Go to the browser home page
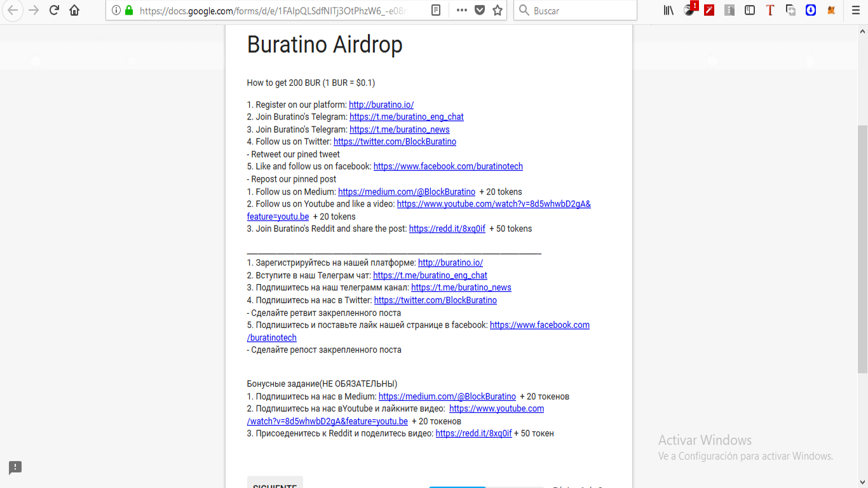The image size is (868, 488). pyautogui.click(x=74, y=10)
